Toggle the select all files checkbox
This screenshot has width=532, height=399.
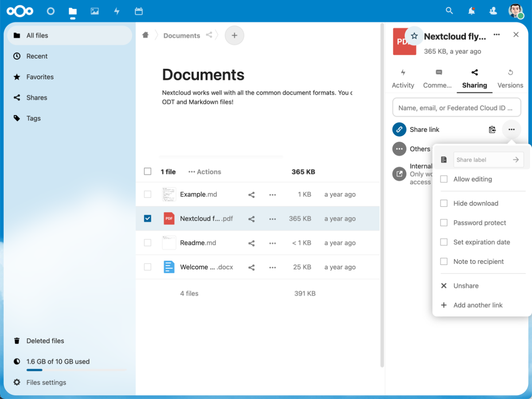pos(148,172)
